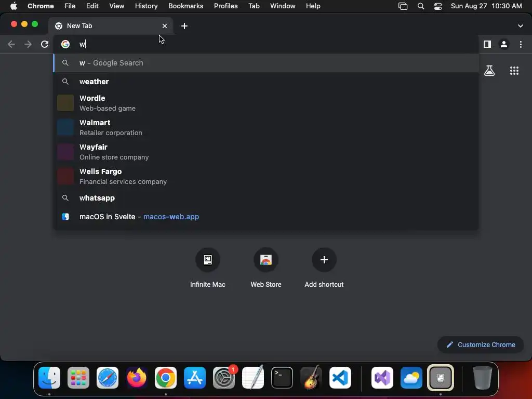Screen dimensions: 532x399
Task: Open the View menu
Action: 117,6
